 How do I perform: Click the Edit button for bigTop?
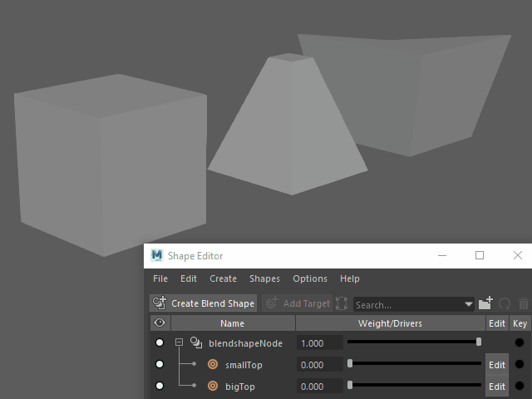click(497, 386)
